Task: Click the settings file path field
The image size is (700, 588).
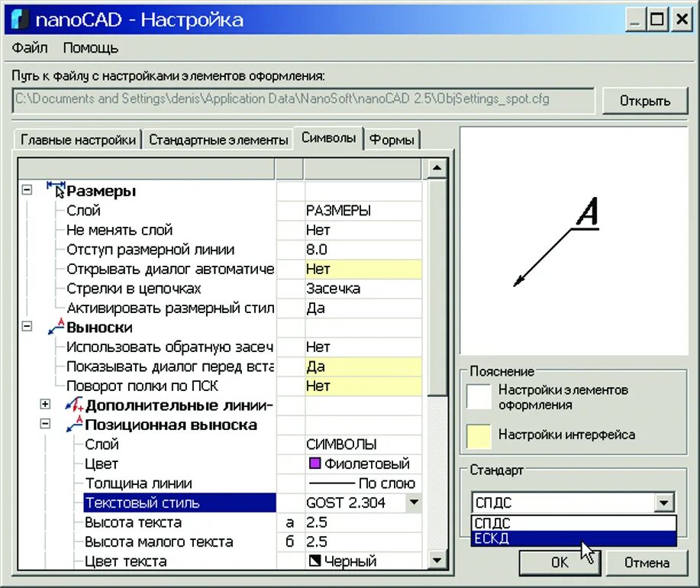Action: pos(304,100)
